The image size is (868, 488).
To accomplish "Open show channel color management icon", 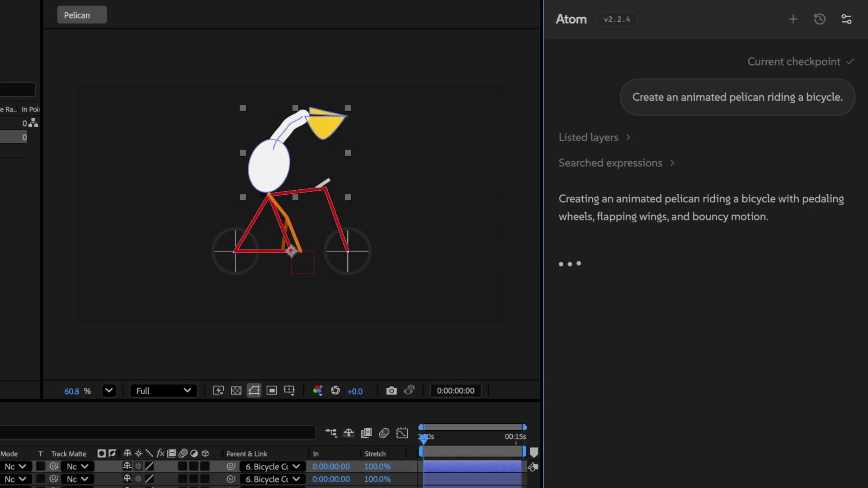I will point(318,391).
